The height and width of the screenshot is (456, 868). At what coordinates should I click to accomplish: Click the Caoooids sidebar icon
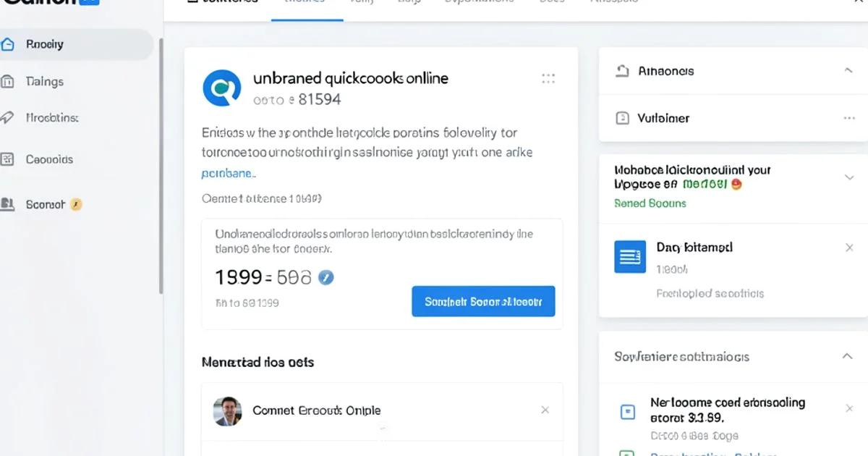(x=8, y=159)
